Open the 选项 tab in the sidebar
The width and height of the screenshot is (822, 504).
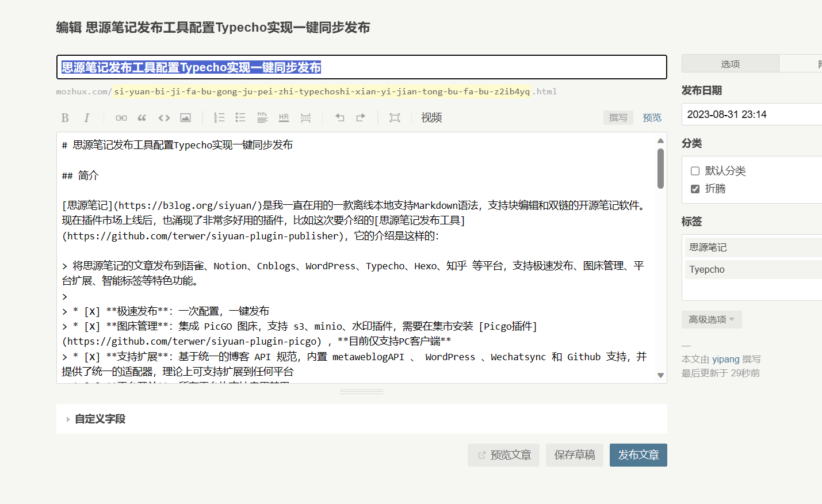tap(730, 64)
